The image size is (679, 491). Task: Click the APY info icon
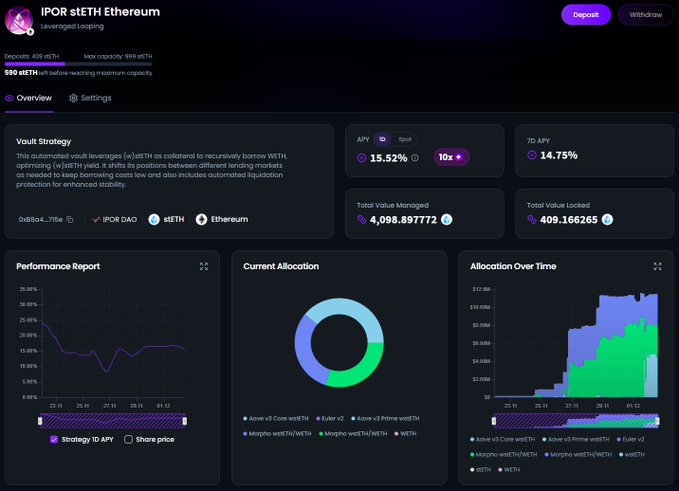415,158
